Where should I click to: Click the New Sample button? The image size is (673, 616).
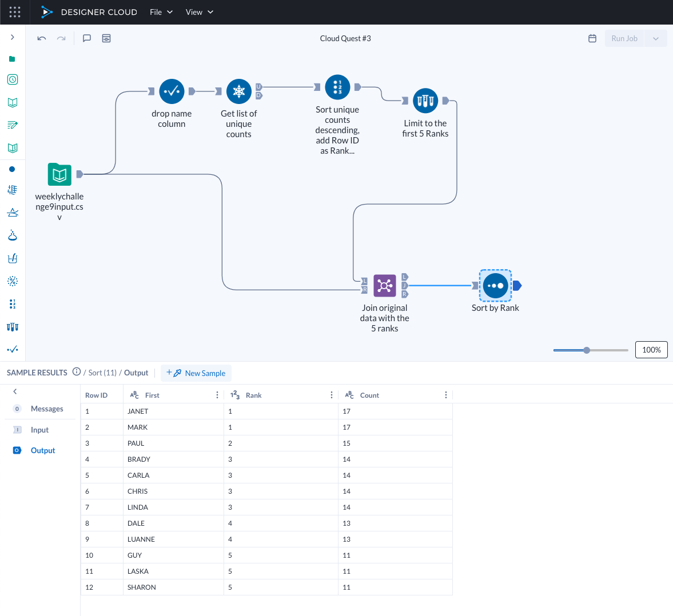coord(196,373)
